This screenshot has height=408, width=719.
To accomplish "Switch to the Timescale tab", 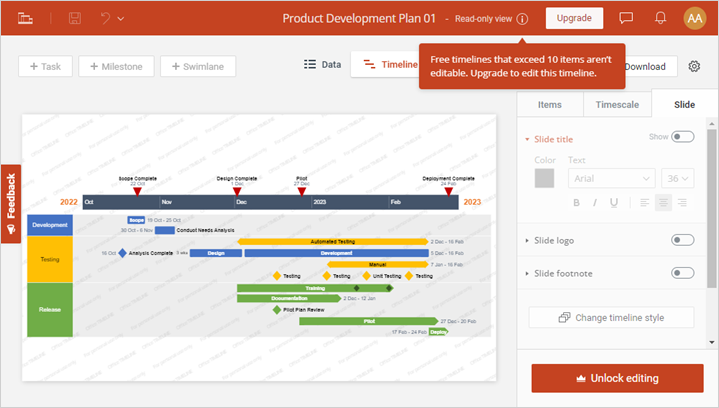I will pos(617,104).
